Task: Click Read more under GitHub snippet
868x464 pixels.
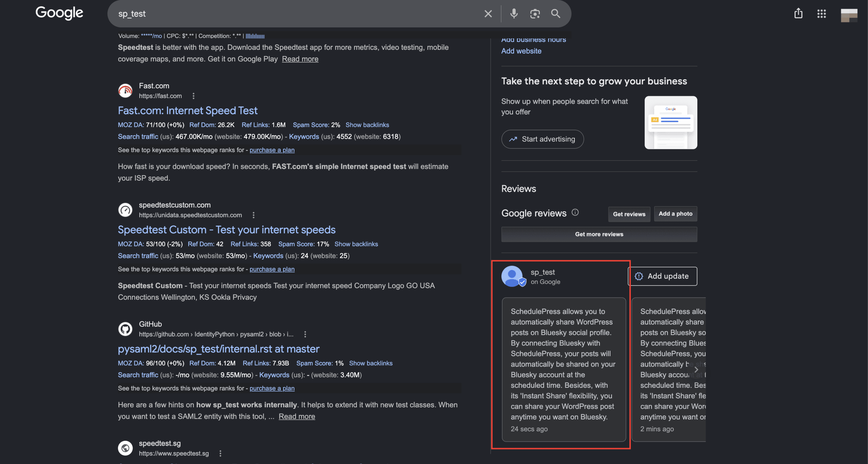Action: (297, 416)
